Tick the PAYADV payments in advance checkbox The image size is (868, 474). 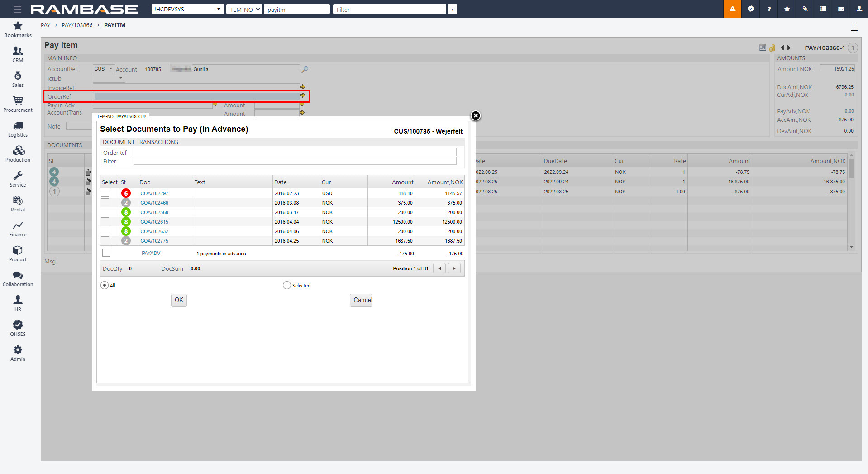[x=106, y=253]
